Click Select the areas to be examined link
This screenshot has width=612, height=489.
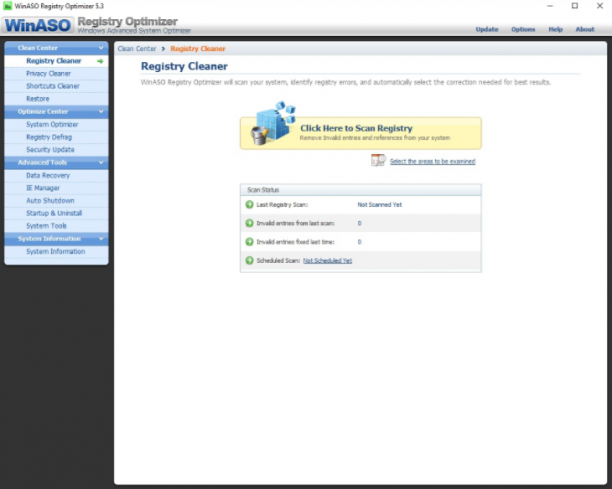pos(432,161)
